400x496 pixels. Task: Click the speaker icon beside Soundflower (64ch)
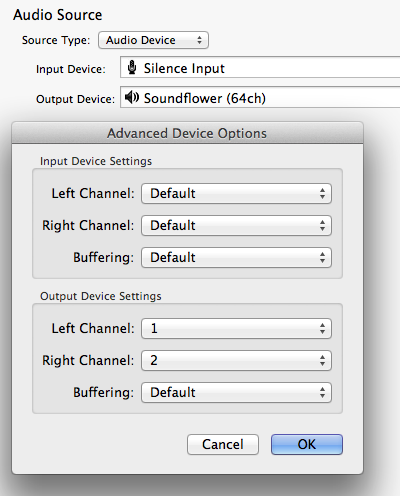tap(132, 98)
